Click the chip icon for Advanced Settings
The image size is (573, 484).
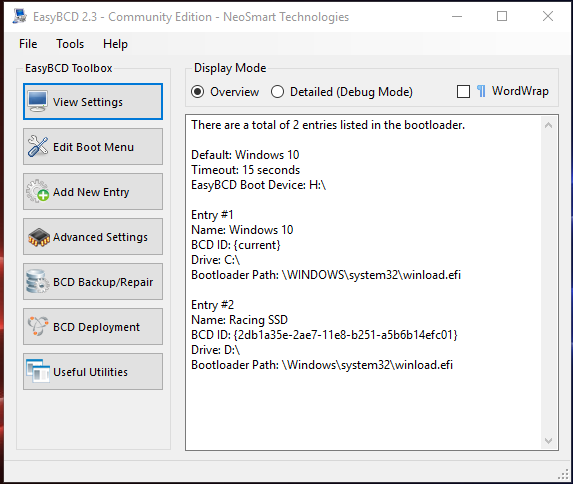point(38,237)
